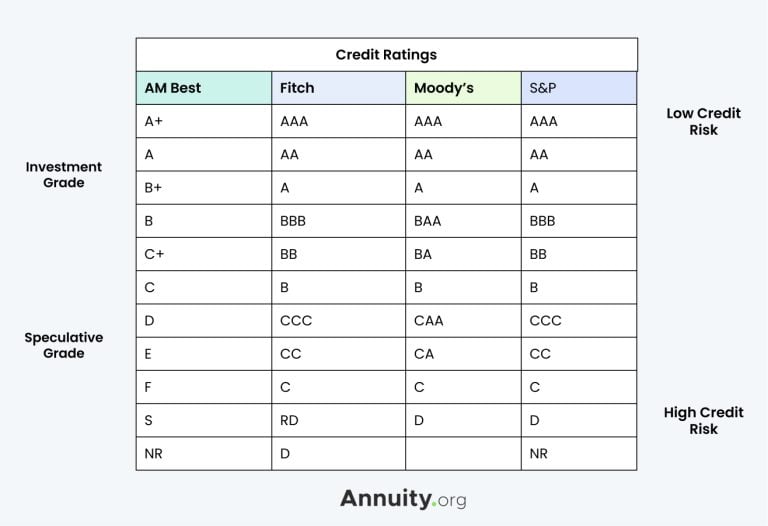768x526 pixels.
Task: Click the Low Credit Risk label
Action: click(703, 121)
